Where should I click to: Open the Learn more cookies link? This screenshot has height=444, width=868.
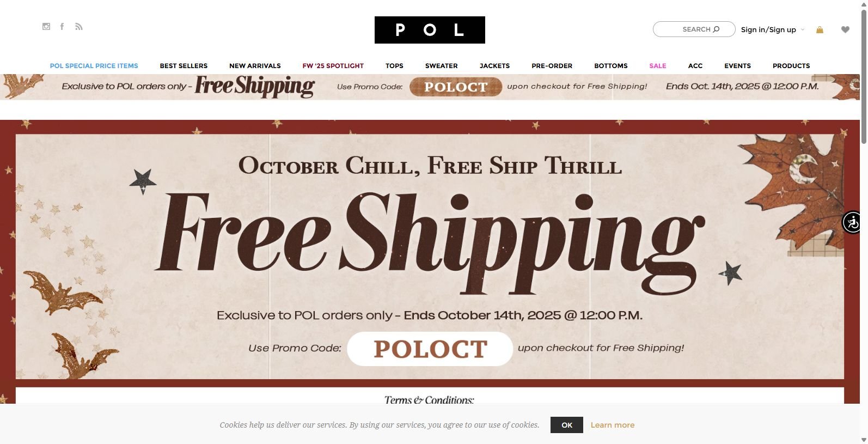(612, 425)
